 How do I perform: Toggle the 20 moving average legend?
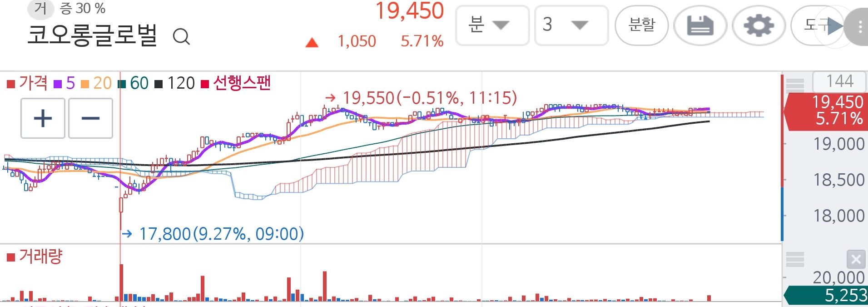click(x=96, y=83)
